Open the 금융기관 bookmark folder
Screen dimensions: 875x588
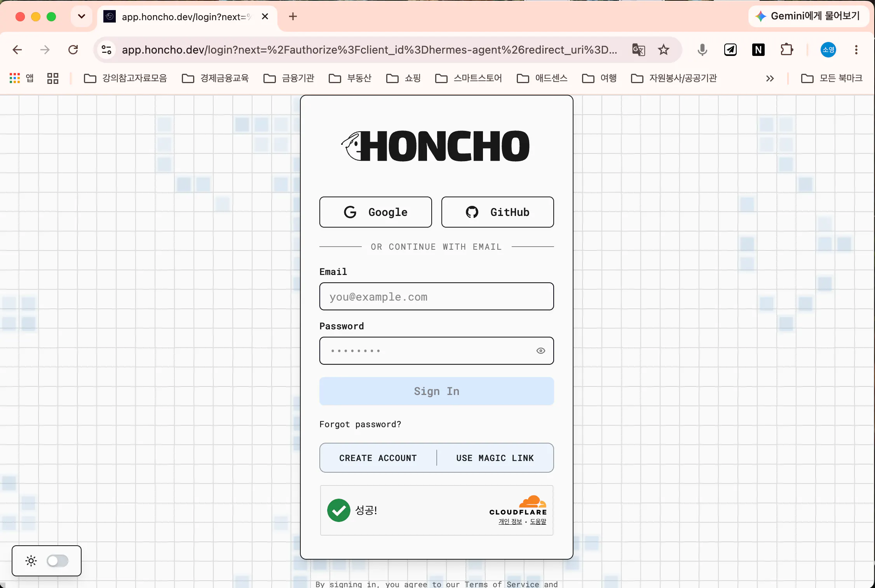[x=289, y=78]
